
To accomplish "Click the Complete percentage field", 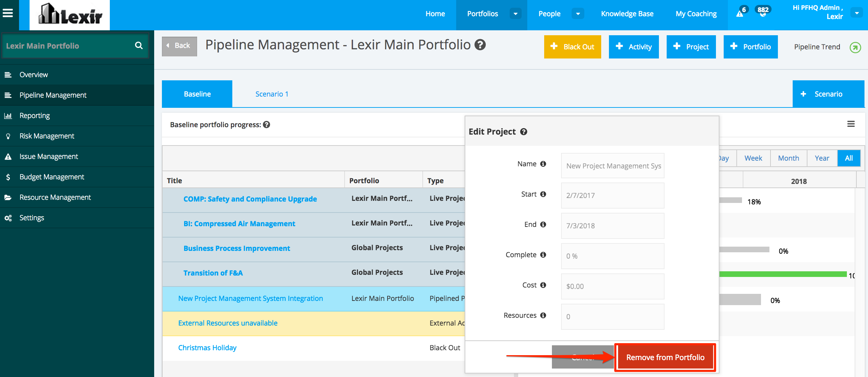I will (612, 256).
